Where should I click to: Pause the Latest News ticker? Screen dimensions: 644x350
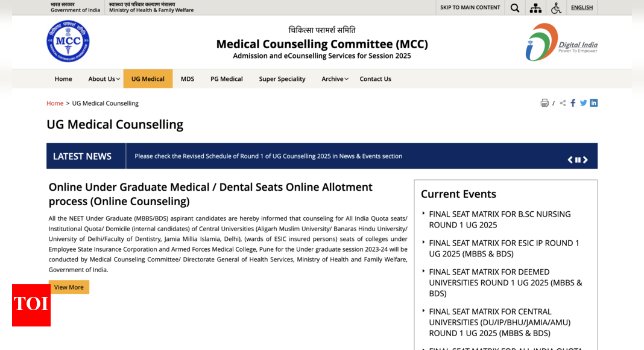coord(578,160)
